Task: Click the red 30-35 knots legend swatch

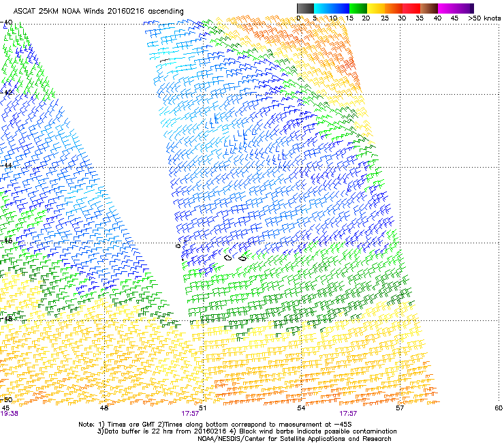Action: point(411,8)
